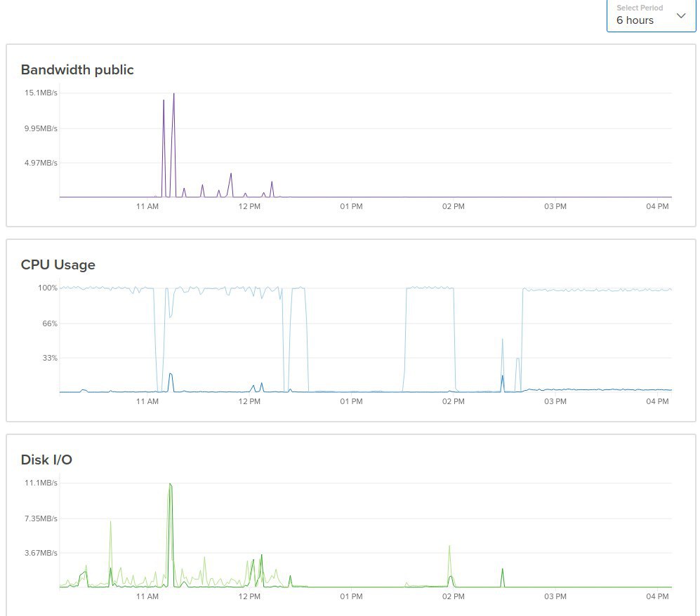700x616 pixels.
Task: Click the Disk I/O chart heading
Action: 46,460
